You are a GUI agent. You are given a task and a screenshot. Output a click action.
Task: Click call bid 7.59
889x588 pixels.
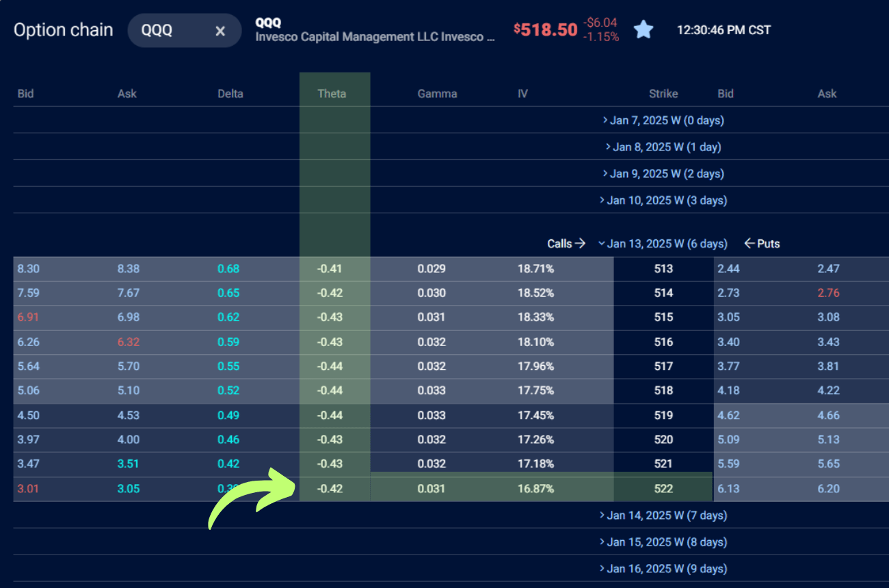click(x=28, y=293)
